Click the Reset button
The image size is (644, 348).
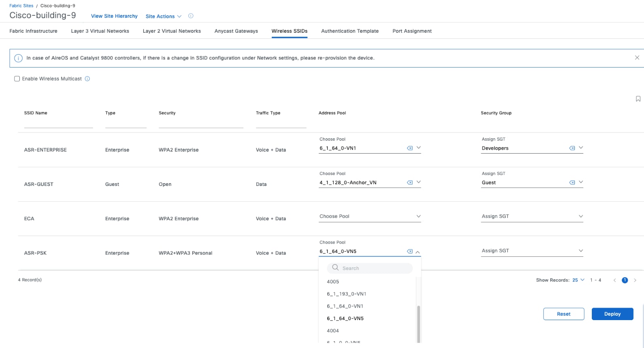point(563,314)
